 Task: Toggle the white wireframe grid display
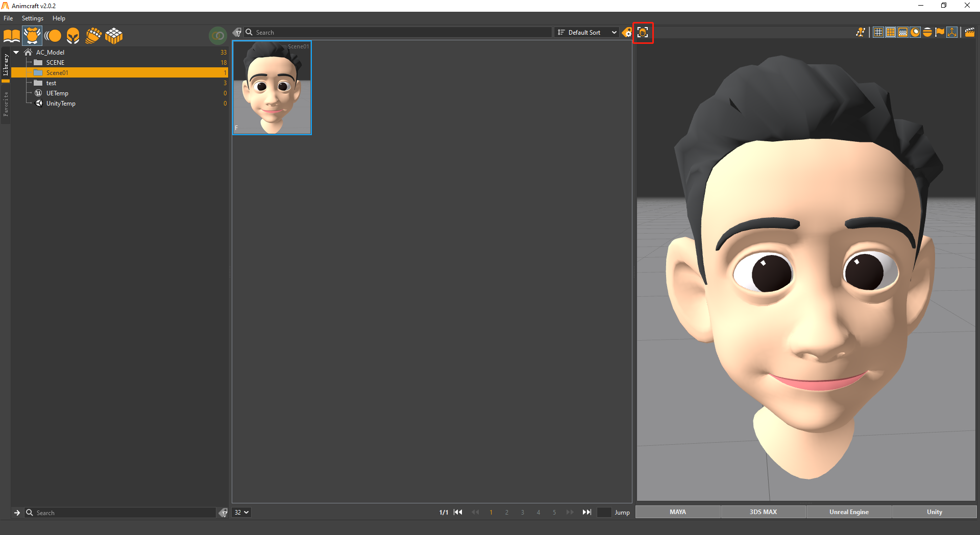coord(878,32)
